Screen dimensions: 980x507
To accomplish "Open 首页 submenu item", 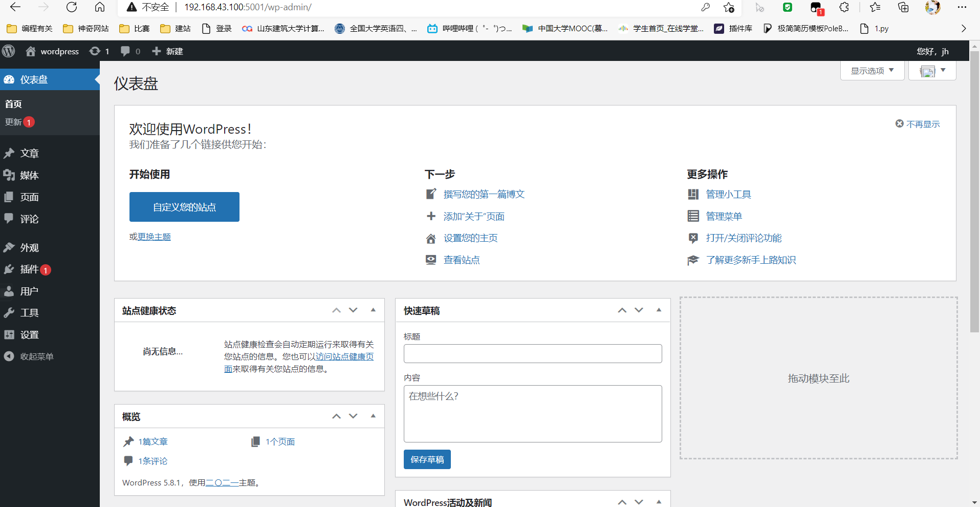I will pyautogui.click(x=13, y=104).
